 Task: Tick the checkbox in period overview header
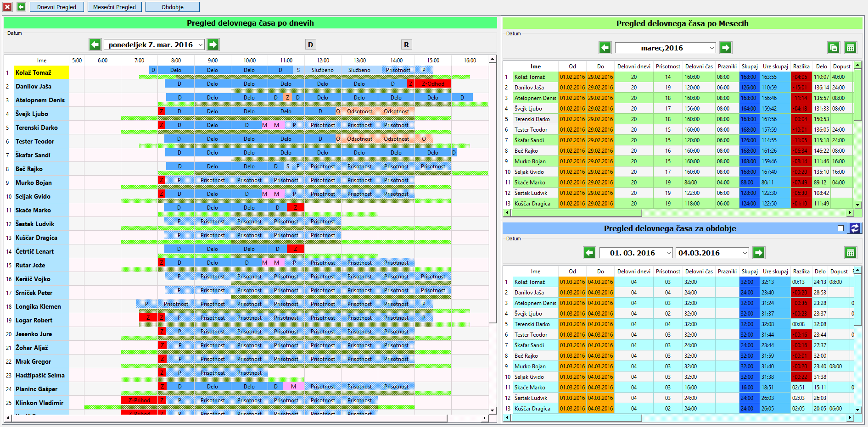840,228
